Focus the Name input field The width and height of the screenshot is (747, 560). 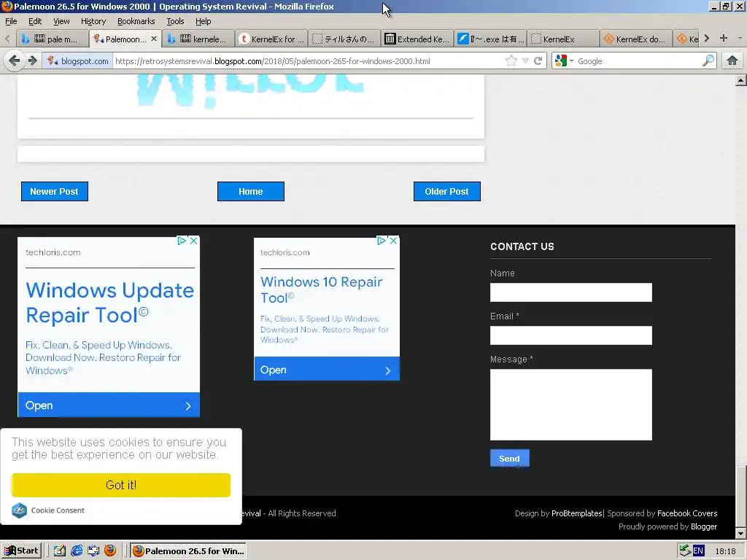pyautogui.click(x=570, y=292)
